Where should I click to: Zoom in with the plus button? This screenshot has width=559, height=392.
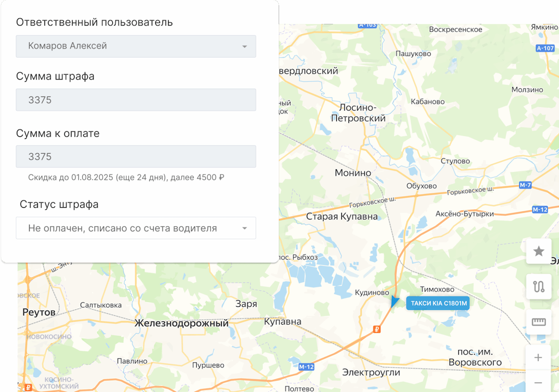click(538, 358)
